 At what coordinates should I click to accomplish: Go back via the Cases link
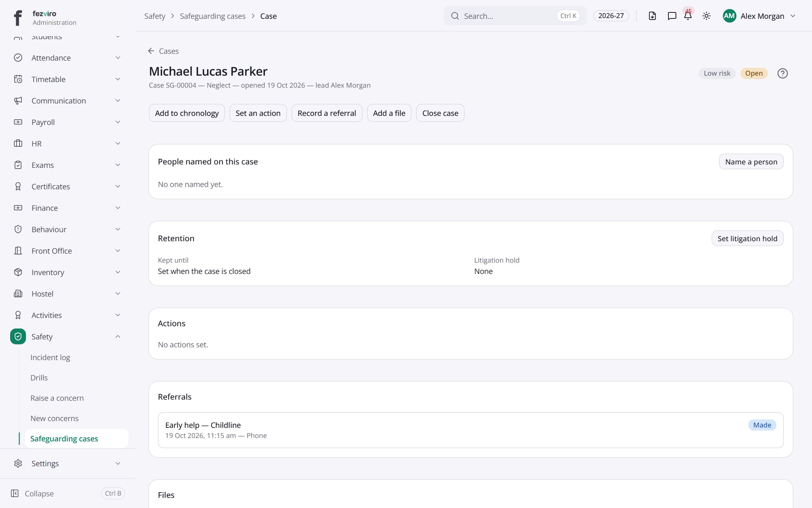click(163, 51)
